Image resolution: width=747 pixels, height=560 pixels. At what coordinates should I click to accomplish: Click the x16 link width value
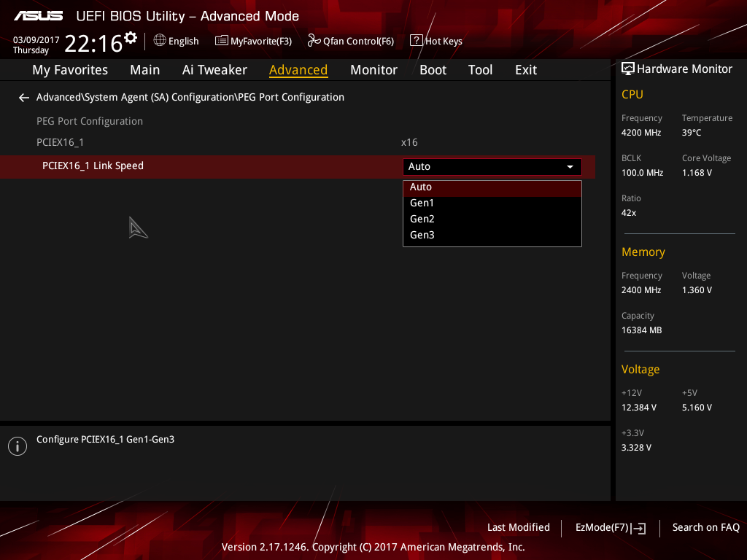pyautogui.click(x=409, y=142)
